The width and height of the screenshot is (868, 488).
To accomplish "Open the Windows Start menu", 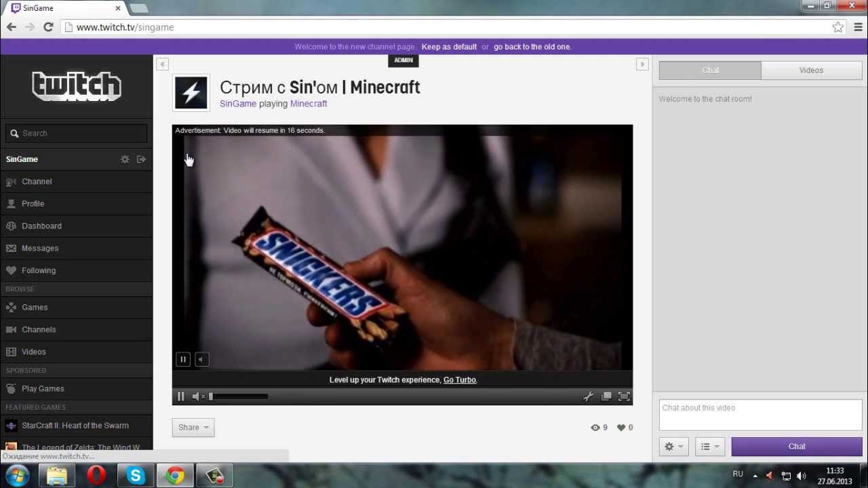I will (x=17, y=476).
